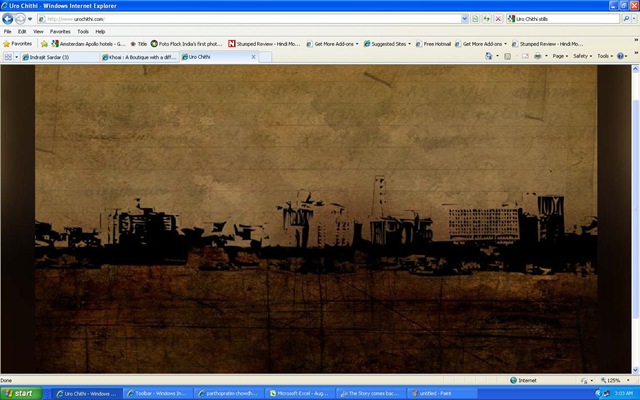
Task: Click the Home icon in command bar
Action: click(x=489, y=56)
